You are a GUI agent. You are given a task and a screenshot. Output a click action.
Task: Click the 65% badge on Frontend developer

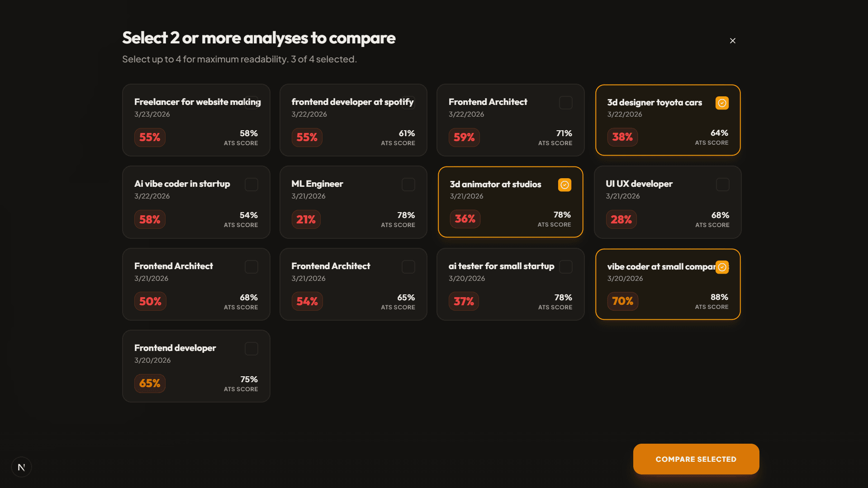150,383
